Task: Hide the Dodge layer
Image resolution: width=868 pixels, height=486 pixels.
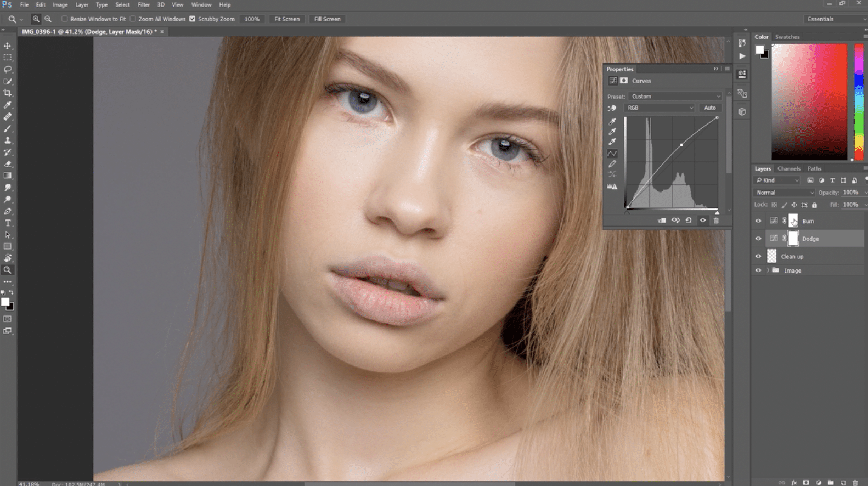Action: pos(758,239)
